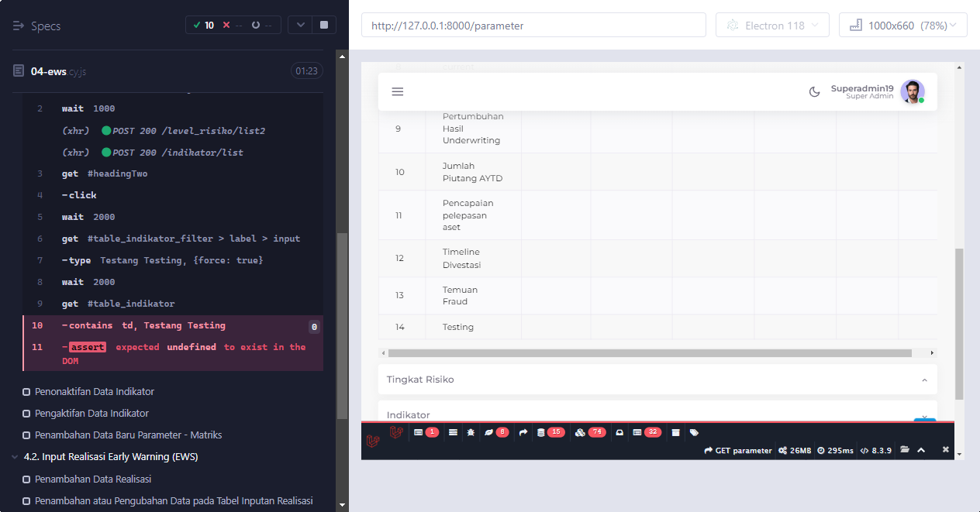Close the Laravel debugbar with X
This screenshot has height=512, width=980.
(x=945, y=450)
